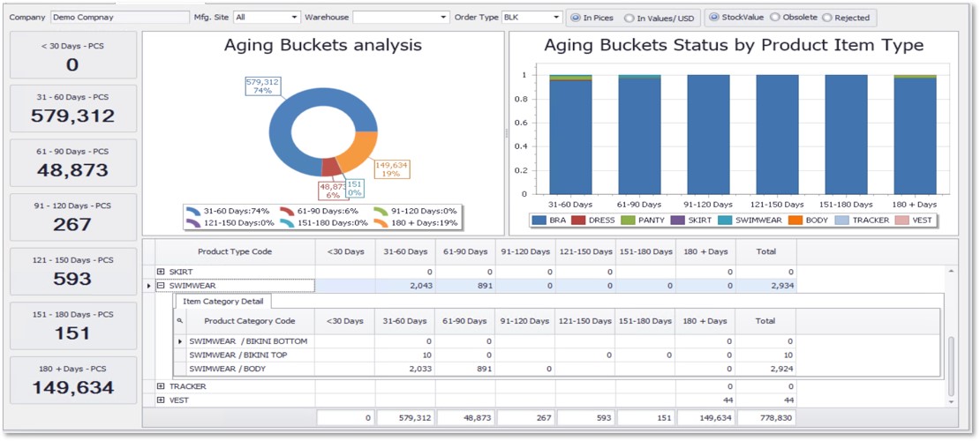
Task: Click the 31 - 60 Days PCS tile
Action: tap(73, 108)
